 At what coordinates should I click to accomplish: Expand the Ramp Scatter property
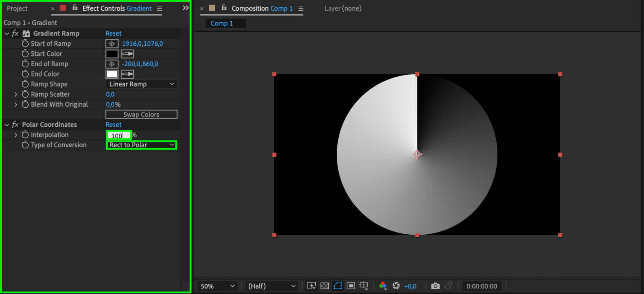click(16, 94)
